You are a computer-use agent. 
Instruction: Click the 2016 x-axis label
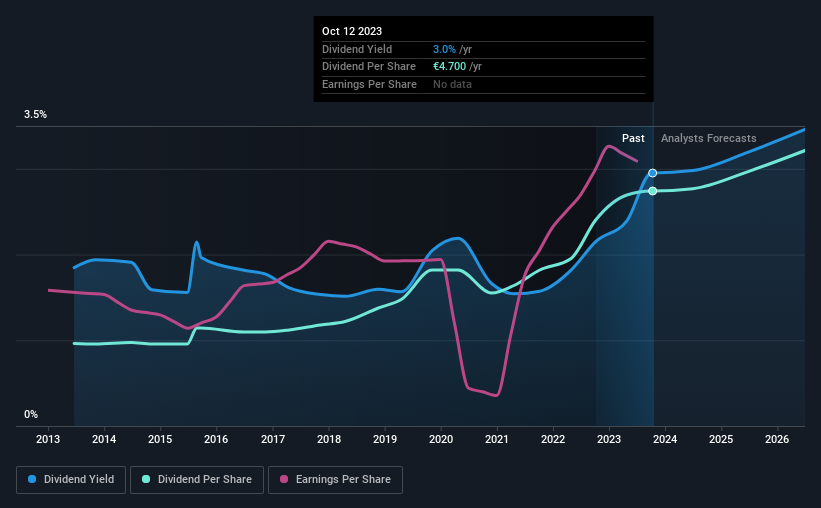click(x=216, y=439)
